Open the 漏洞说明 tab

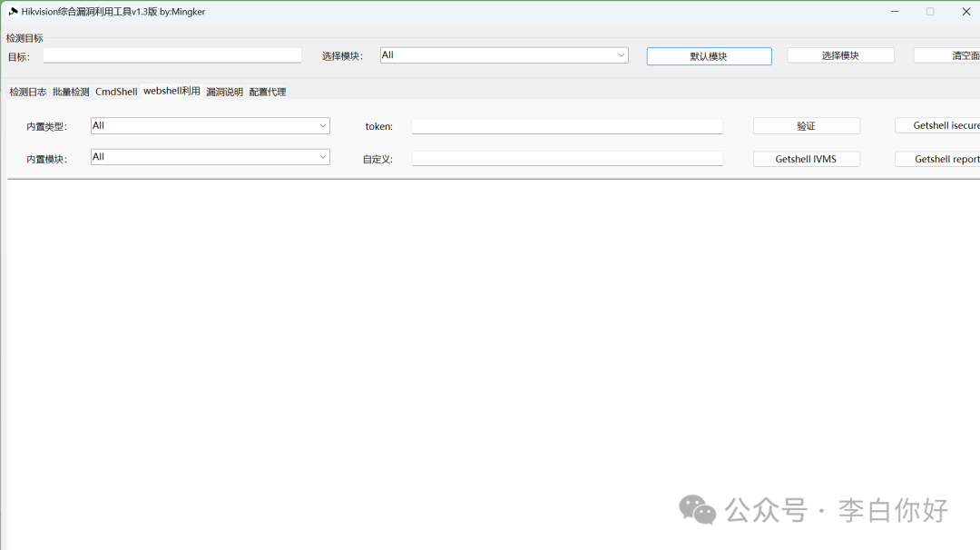pos(224,92)
